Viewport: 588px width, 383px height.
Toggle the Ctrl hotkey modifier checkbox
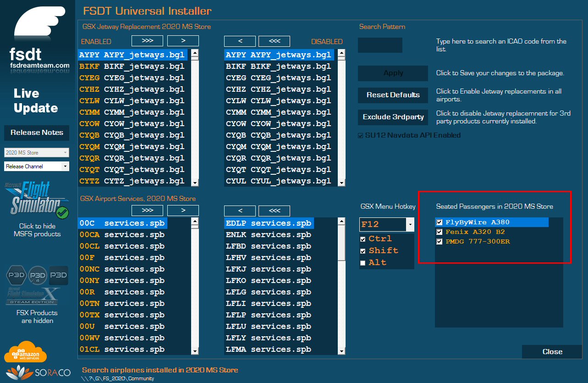(363, 239)
